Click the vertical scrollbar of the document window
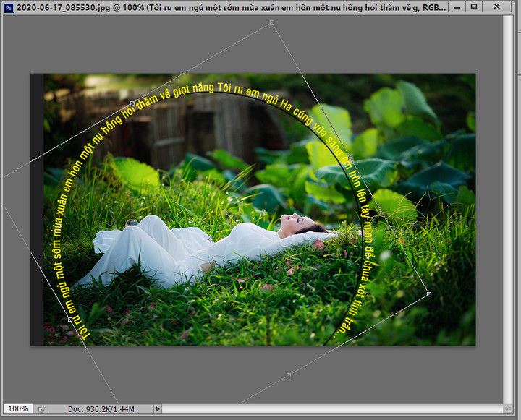Screen dimensions: 521x420 point(507,209)
